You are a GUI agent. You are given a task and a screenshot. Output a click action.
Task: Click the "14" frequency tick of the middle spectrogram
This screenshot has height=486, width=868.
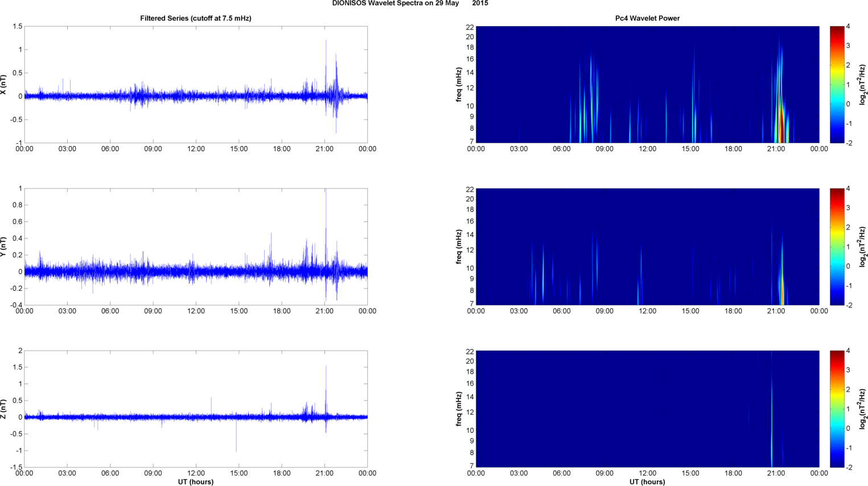[470, 235]
